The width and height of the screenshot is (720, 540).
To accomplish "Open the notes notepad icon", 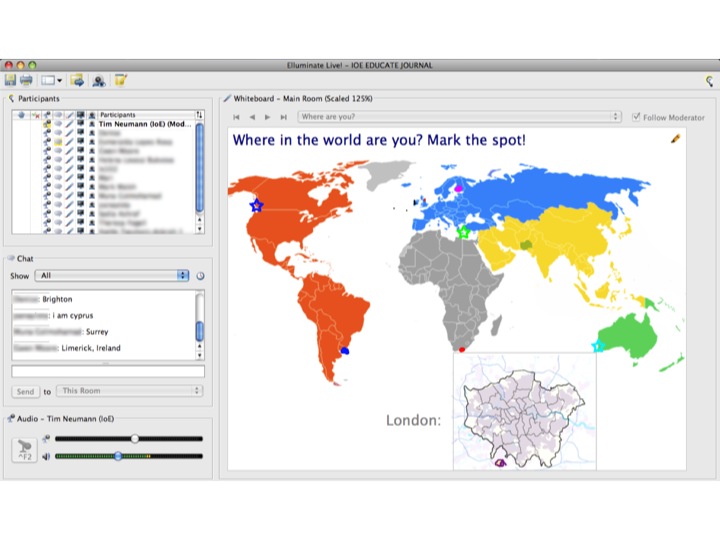I will (121, 80).
